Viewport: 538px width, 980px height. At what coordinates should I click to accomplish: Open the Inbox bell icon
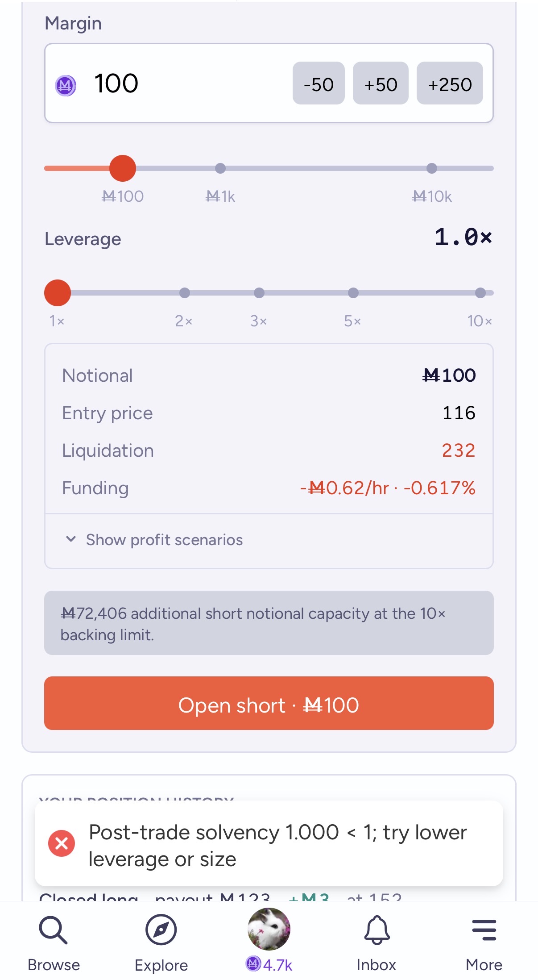point(377,930)
